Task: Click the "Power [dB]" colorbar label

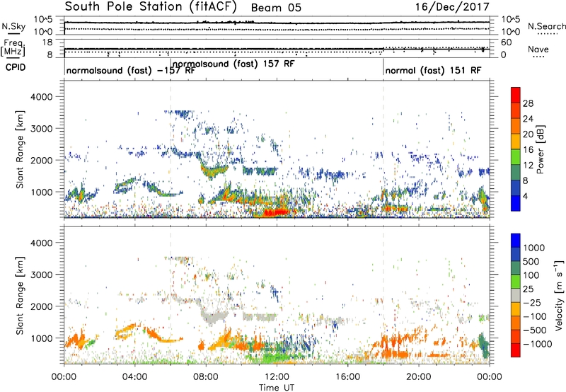Action: [x=541, y=149]
